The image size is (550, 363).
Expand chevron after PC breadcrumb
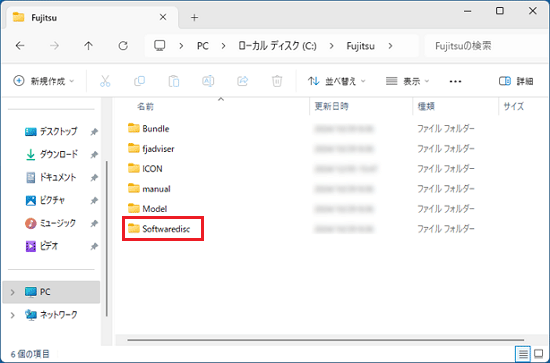(223, 46)
